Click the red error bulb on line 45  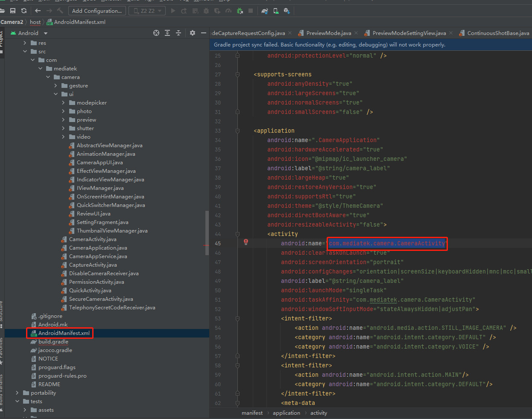click(x=246, y=242)
